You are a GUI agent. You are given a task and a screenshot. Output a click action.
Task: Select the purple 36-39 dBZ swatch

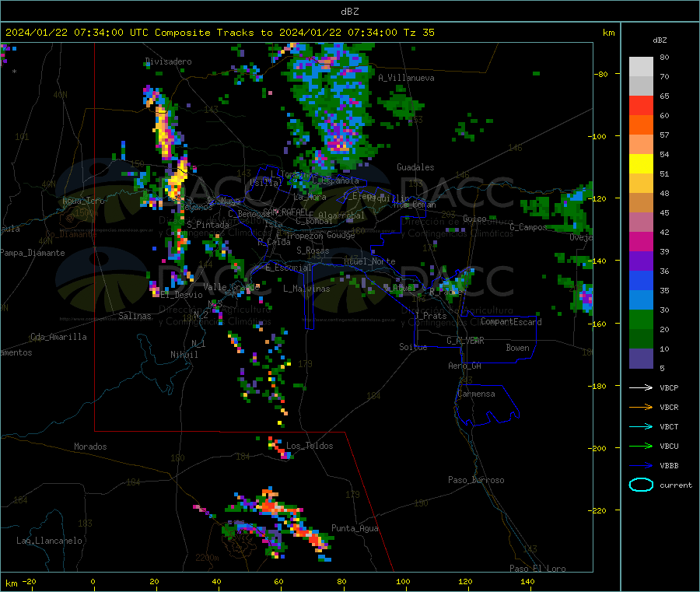641,261
